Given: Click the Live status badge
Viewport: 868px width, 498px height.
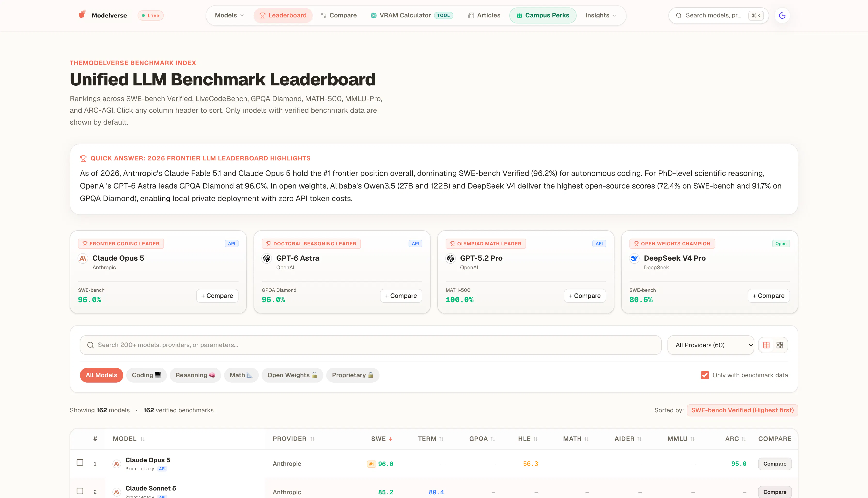Looking at the screenshot, I should (151, 15).
